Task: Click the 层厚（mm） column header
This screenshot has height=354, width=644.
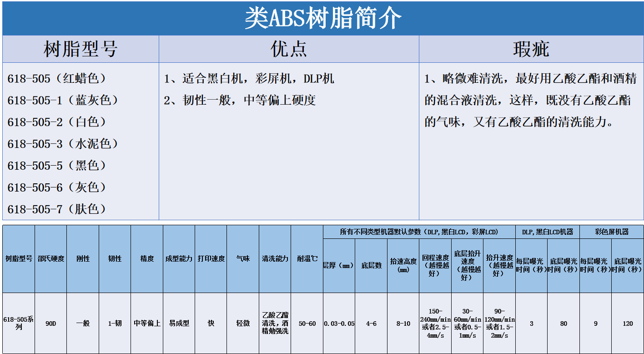Action: [x=339, y=265]
